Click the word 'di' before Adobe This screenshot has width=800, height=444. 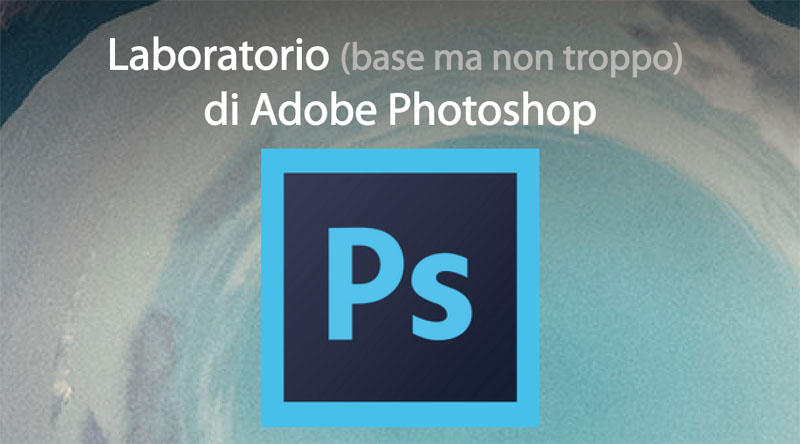pos(221,109)
